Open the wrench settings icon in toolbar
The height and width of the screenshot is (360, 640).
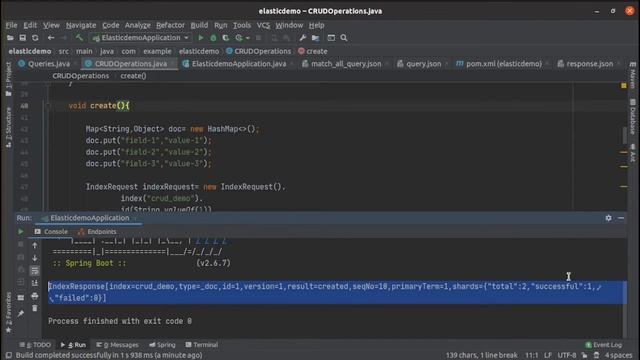point(302,38)
